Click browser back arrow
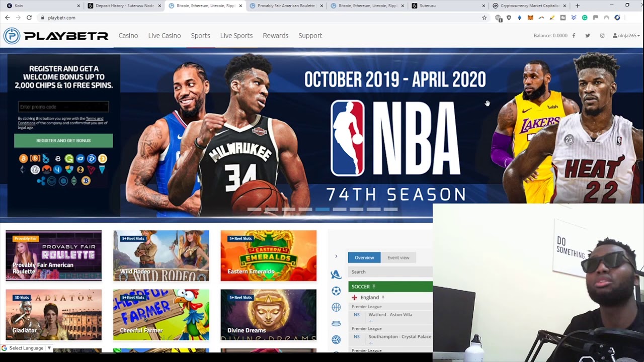The height and width of the screenshot is (362, 644). (7, 18)
